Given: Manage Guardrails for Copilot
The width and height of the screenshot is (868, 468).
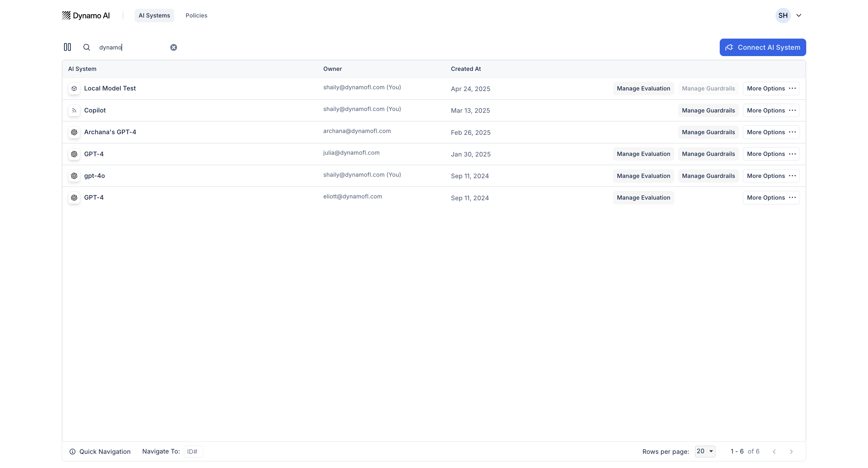Looking at the screenshot, I should tap(708, 110).
